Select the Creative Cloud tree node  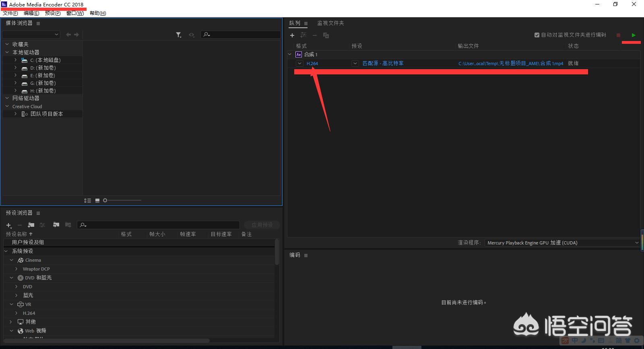27,107
